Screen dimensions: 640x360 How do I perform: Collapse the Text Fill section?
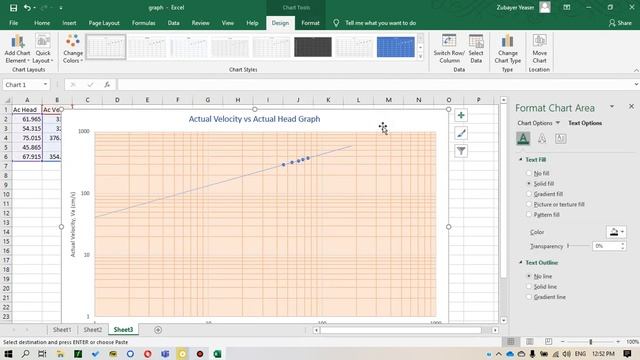tap(520, 160)
